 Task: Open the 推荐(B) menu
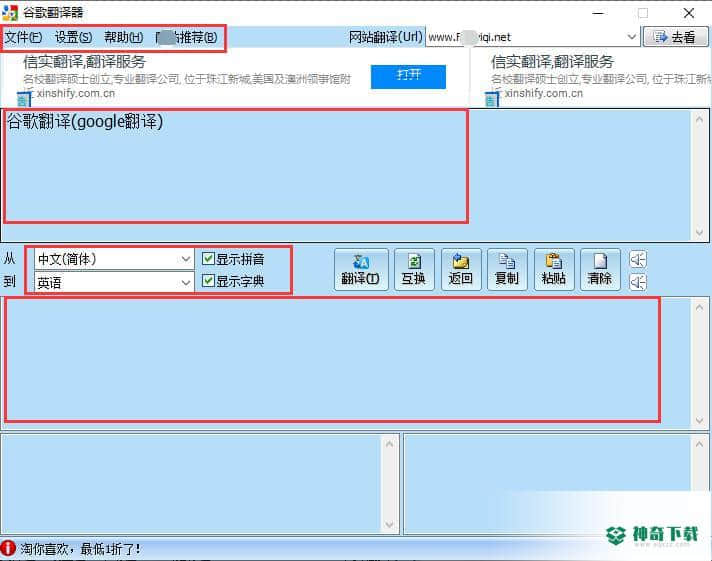tap(186, 37)
